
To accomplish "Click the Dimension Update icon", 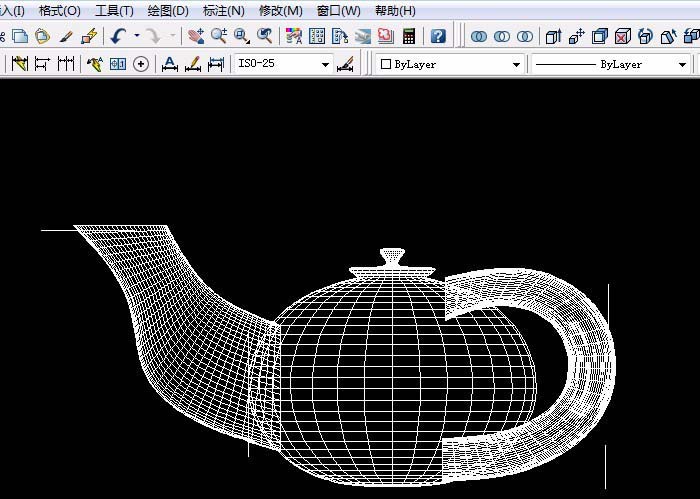I will click(x=216, y=64).
